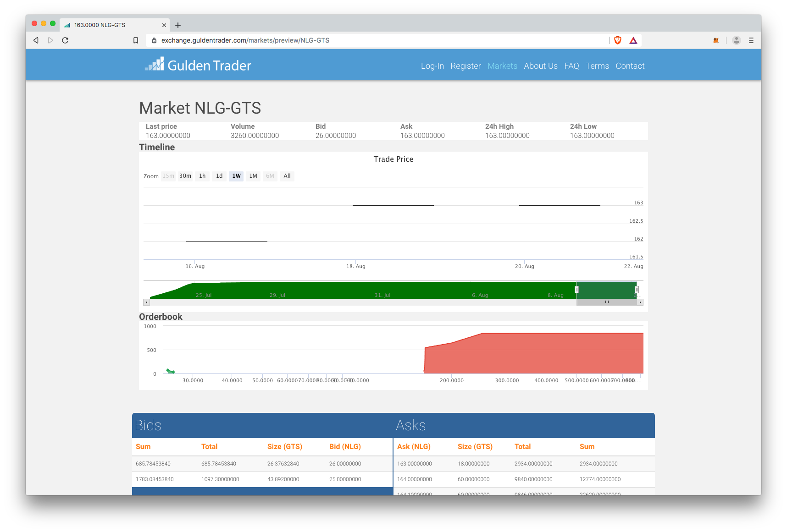Open the Brave Shields lion icon
This screenshot has width=787, height=532.
pos(618,40)
